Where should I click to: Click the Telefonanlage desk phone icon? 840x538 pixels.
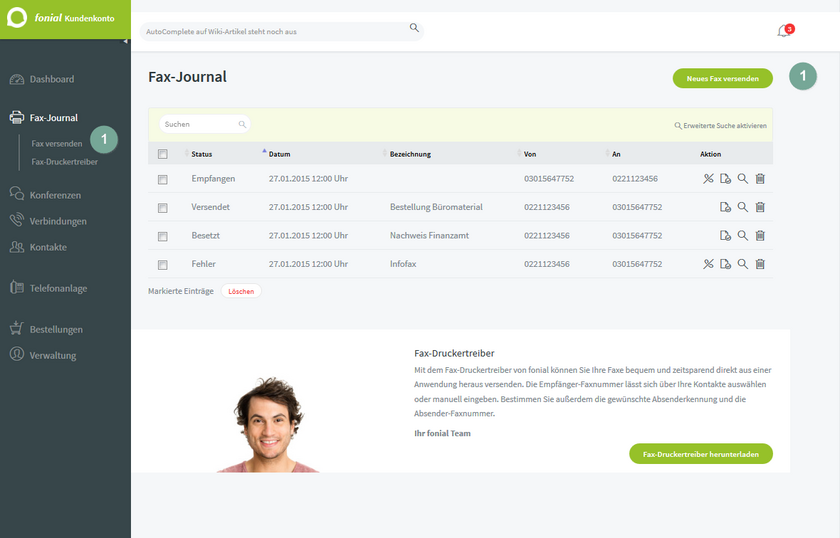click(17, 287)
